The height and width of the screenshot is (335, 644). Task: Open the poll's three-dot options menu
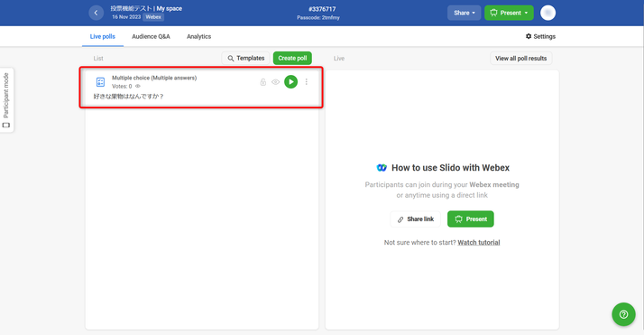point(307,82)
